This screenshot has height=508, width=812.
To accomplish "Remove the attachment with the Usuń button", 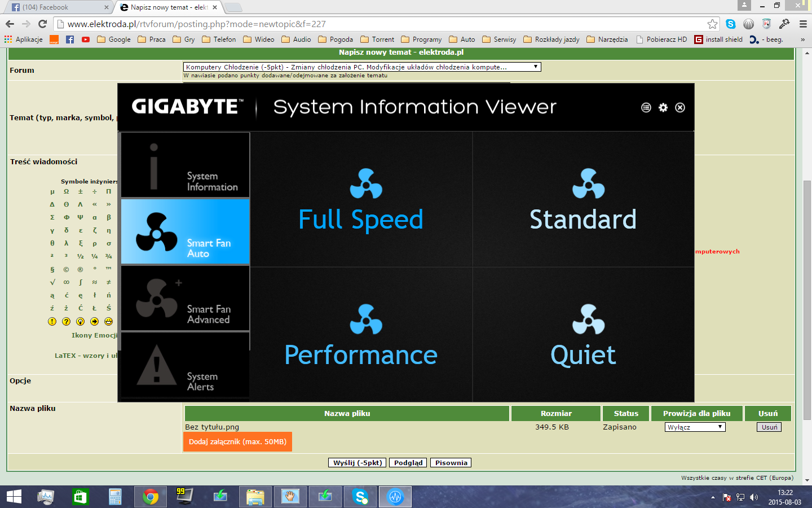I will 769,427.
